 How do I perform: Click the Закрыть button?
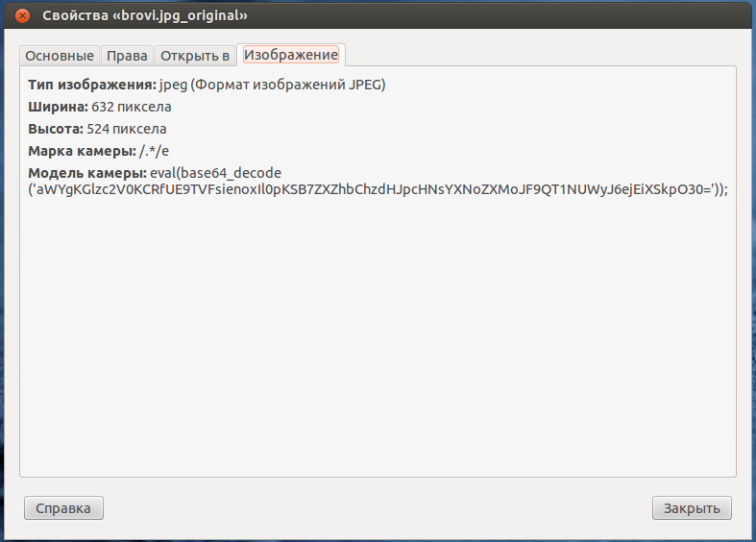click(692, 507)
